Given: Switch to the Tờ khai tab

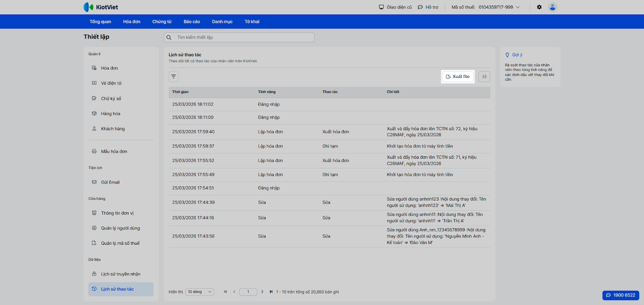Looking at the screenshot, I should coord(252,22).
